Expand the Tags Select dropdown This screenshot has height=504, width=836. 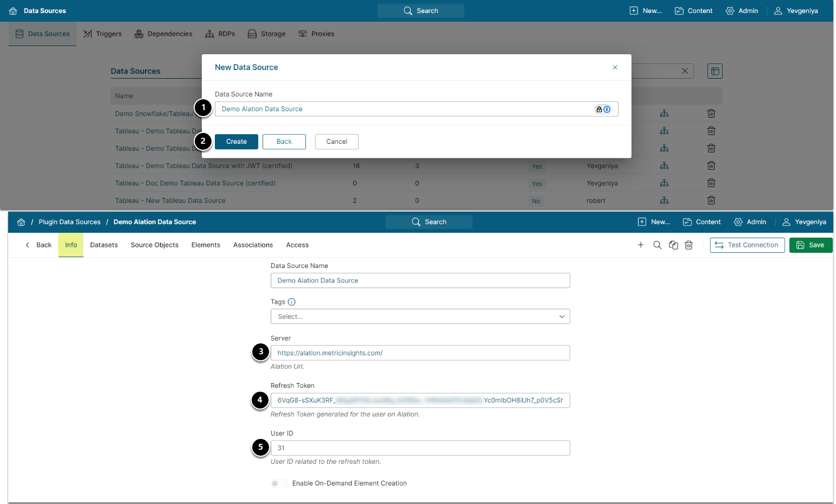click(x=420, y=317)
